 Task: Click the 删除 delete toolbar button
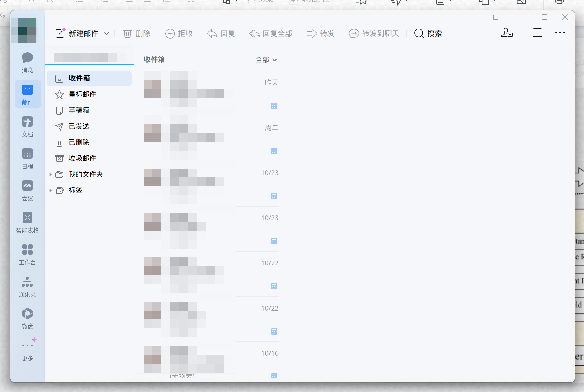pyautogui.click(x=137, y=33)
